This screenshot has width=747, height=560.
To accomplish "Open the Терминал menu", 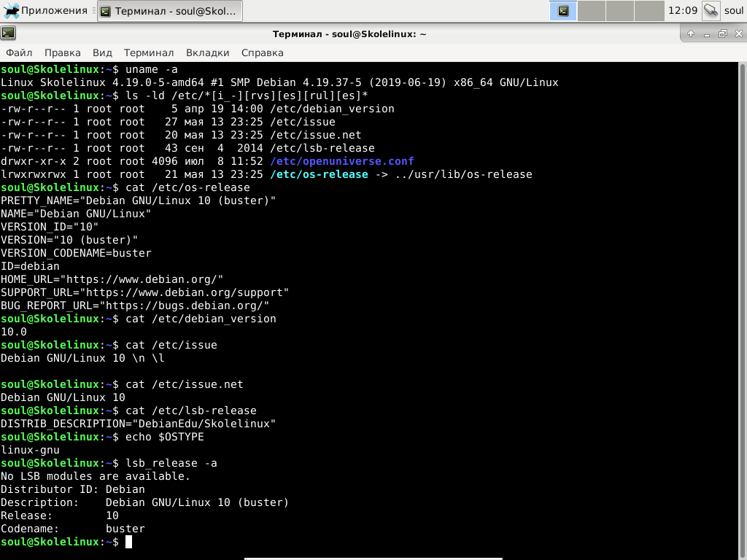I will tap(149, 52).
